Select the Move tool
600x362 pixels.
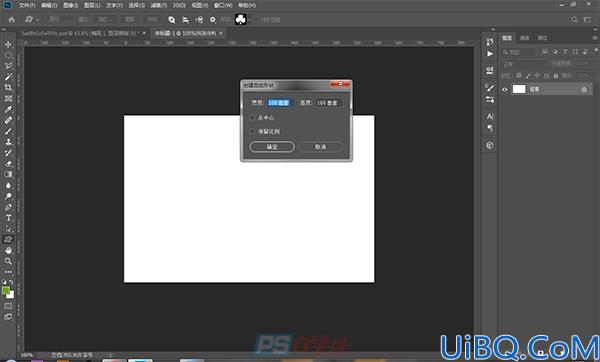pos(8,44)
